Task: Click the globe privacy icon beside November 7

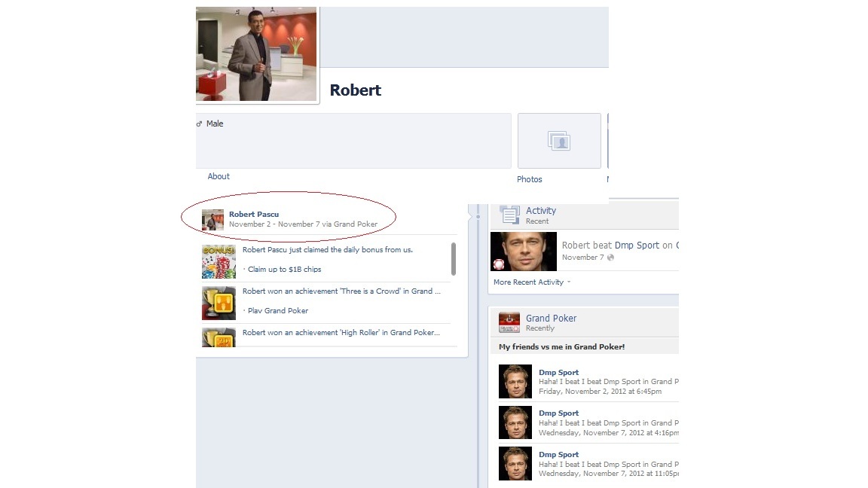Action: [610, 258]
